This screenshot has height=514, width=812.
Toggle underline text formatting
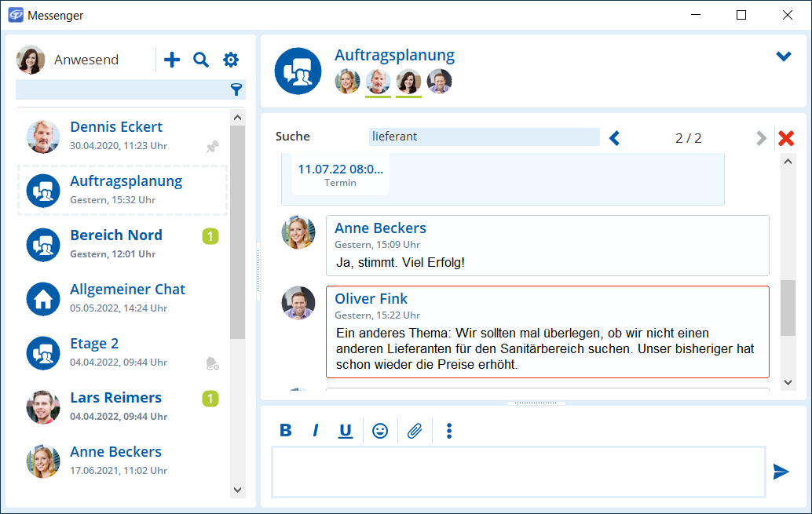[346, 430]
